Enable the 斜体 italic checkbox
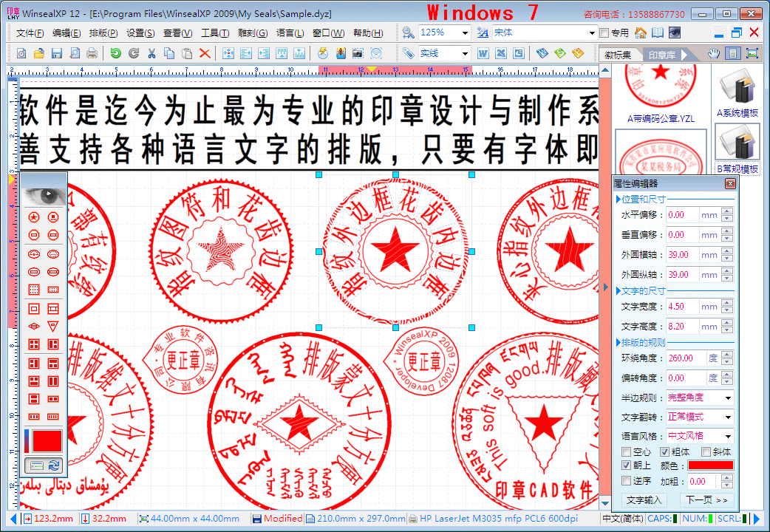 706,451
